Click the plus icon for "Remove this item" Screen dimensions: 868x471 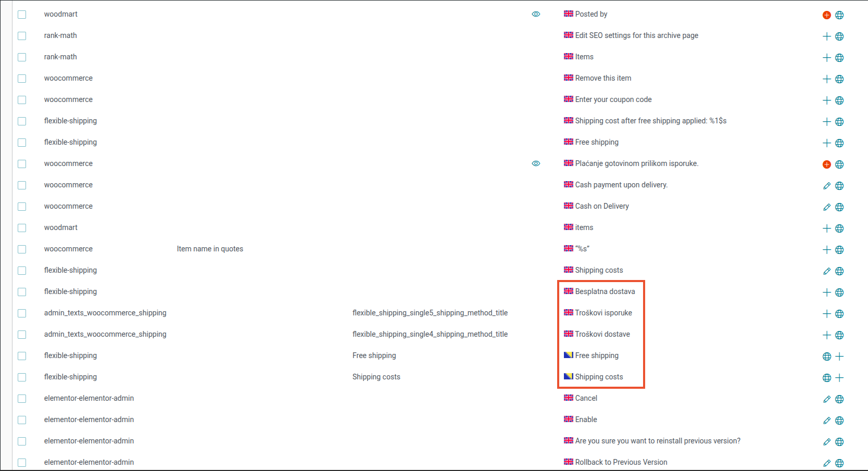pyautogui.click(x=826, y=79)
